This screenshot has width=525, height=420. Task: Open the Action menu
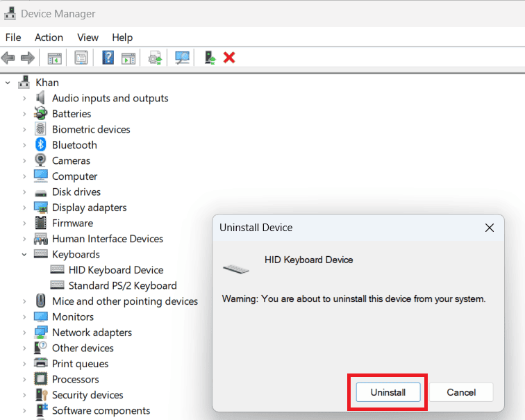coord(49,37)
